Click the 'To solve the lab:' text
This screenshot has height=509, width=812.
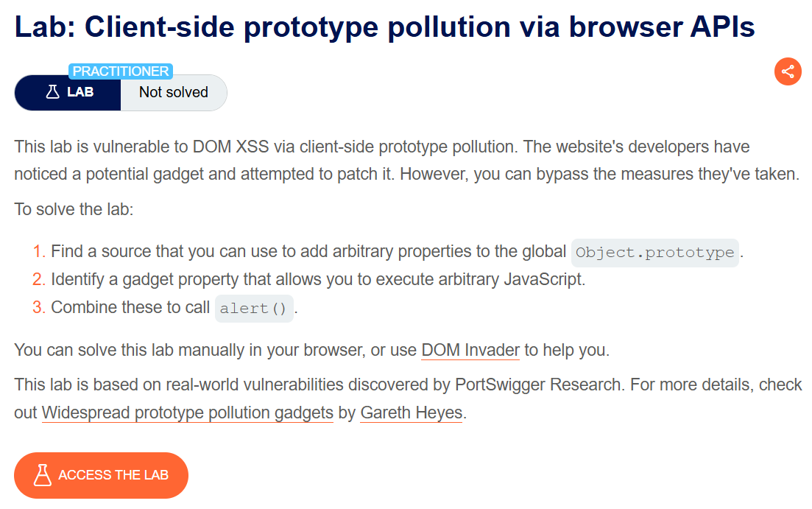coord(74,208)
